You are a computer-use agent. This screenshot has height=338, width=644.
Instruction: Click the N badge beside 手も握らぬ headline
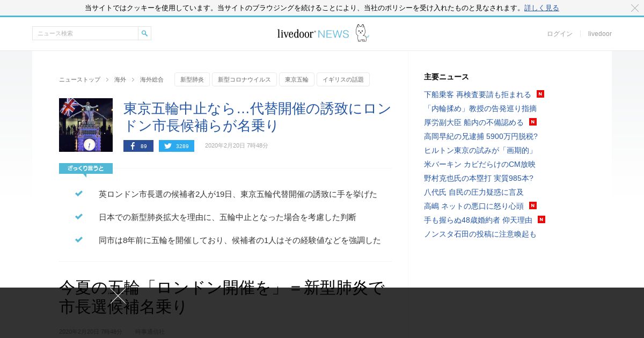[541, 219]
